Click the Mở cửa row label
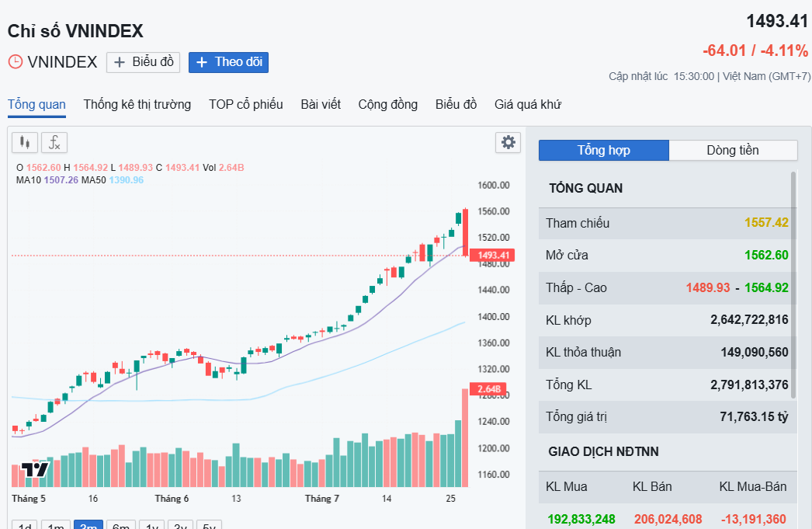812x529 pixels. [567, 256]
